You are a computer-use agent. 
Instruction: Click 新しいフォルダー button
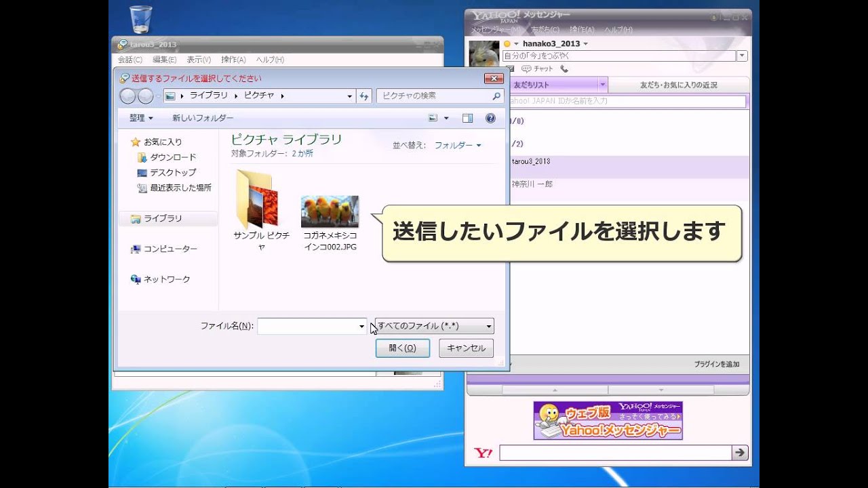[x=203, y=118]
